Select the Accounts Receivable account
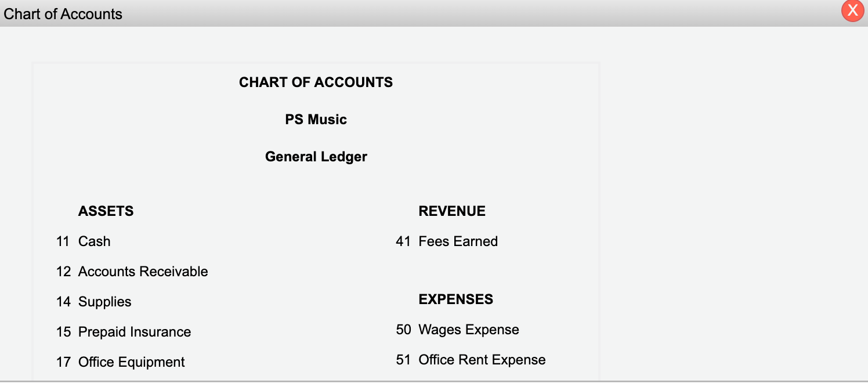 [x=143, y=272]
